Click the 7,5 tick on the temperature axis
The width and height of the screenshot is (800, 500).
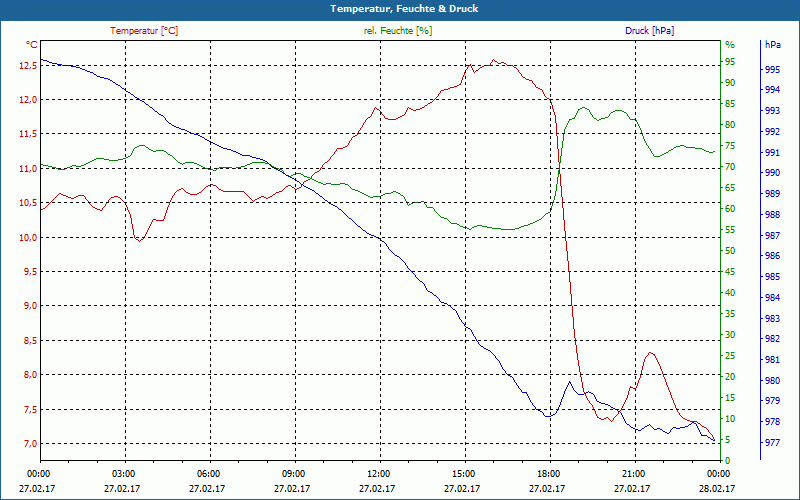pos(30,410)
